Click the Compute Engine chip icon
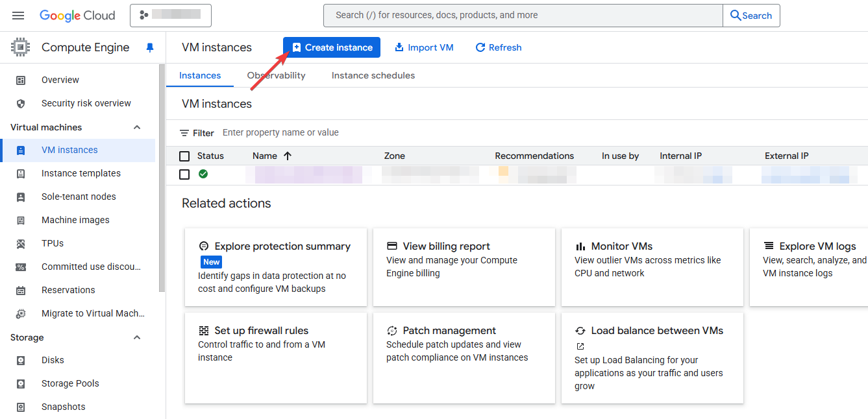The height and width of the screenshot is (419, 868). pos(21,47)
